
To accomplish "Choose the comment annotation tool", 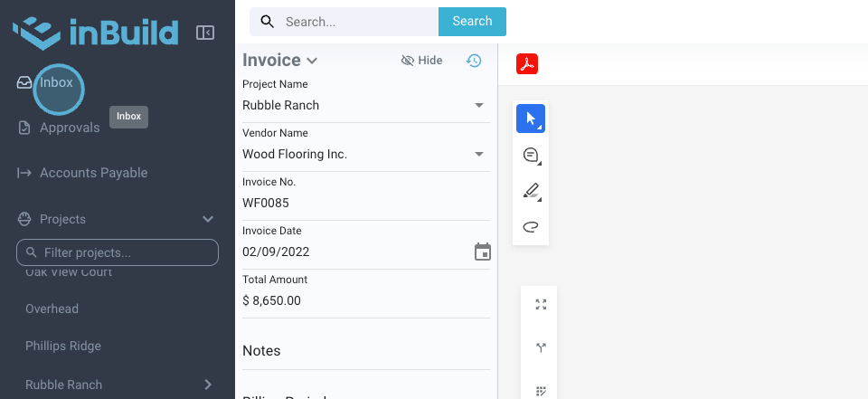I will [531, 155].
